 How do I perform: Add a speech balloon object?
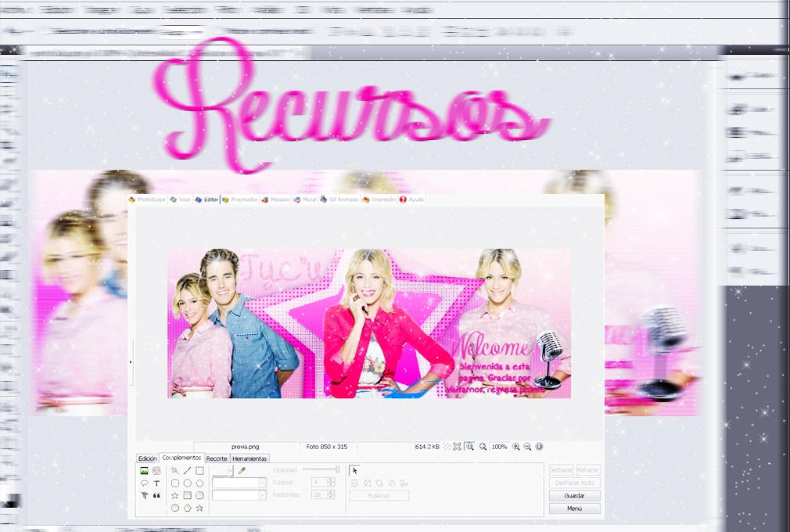[x=144, y=483]
